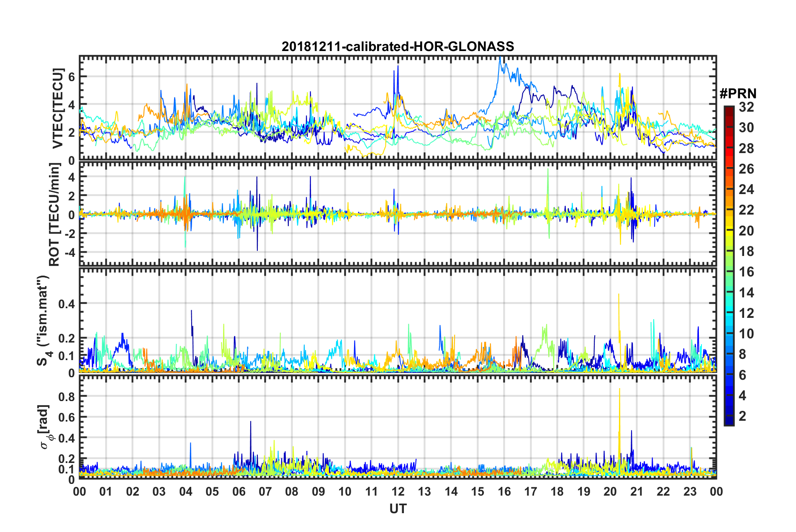Click the S4 panel y-tick label 0.4

[x=67, y=304]
